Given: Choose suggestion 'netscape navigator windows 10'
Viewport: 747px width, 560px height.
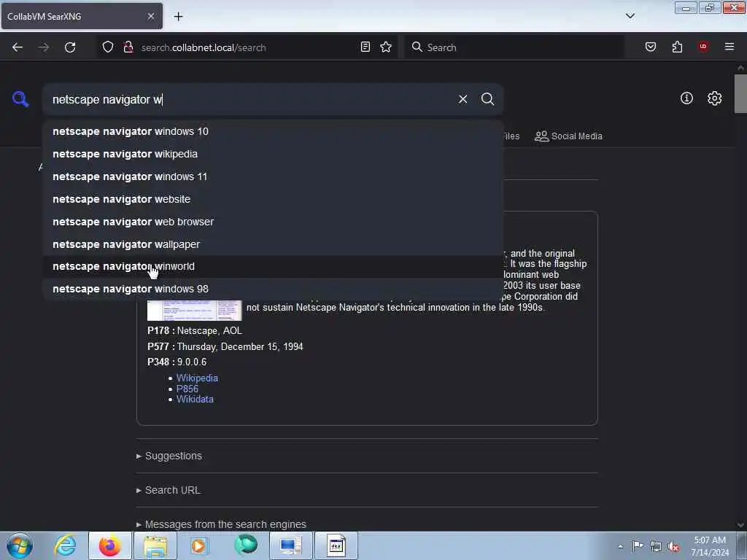Looking at the screenshot, I should [273, 131].
